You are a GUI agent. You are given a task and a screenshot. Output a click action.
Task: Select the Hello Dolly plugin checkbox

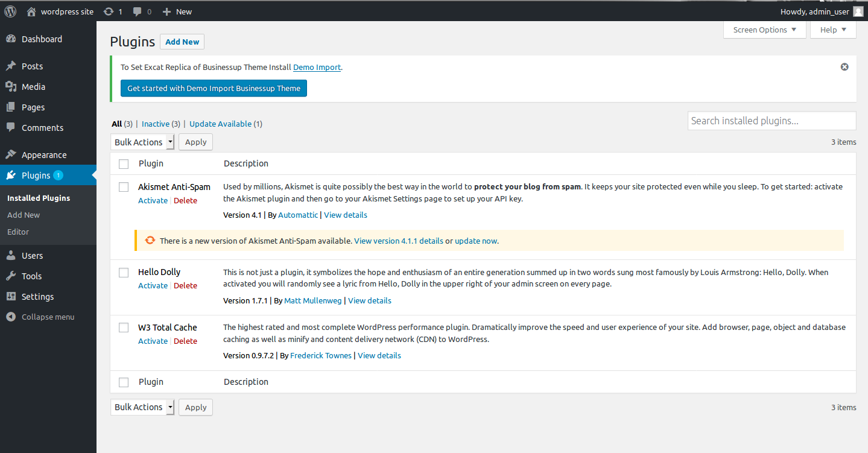(124, 273)
